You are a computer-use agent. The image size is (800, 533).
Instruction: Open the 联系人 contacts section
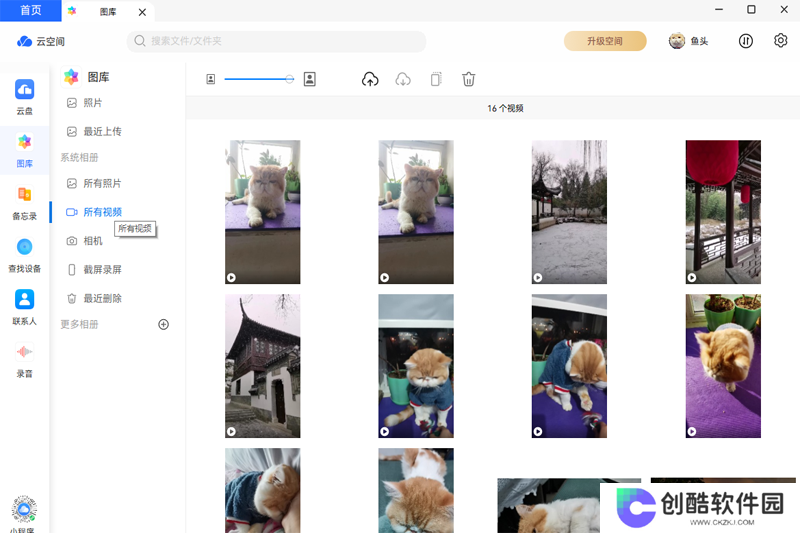pyautogui.click(x=24, y=308)
